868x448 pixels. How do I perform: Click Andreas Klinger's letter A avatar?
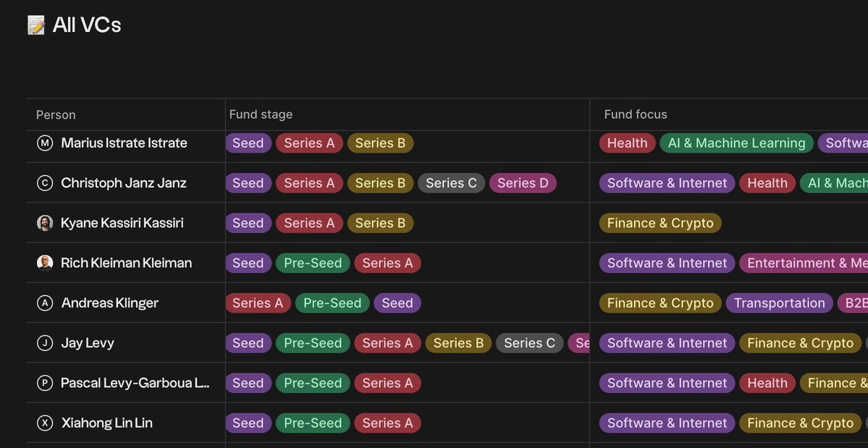click(x=45, y=303)
